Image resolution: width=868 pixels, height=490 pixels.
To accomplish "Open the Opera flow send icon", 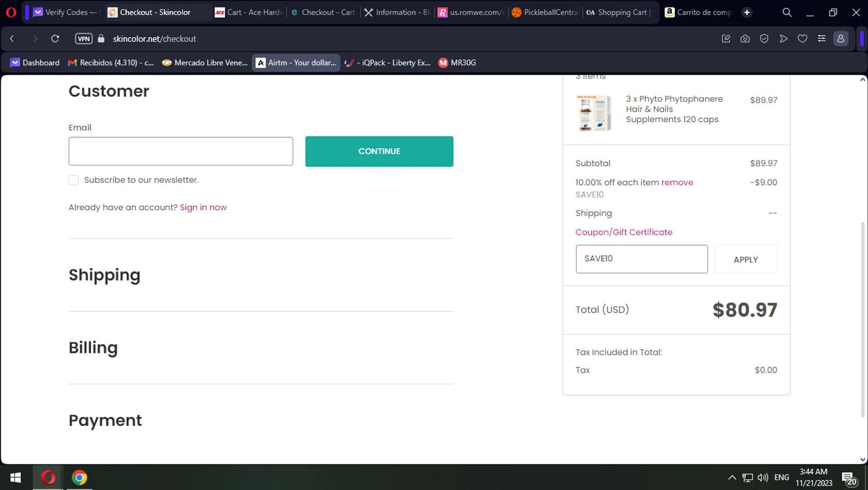I will click(784, 39).
